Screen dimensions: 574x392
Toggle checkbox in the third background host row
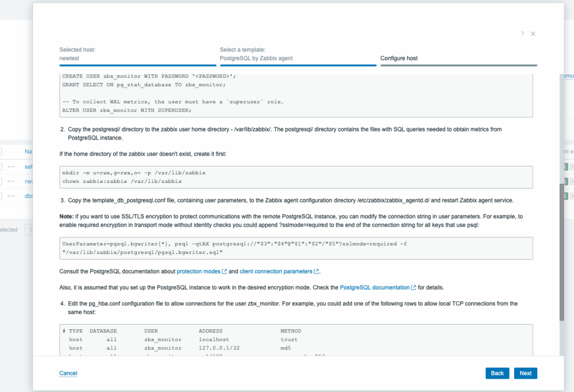coord(1,196)
